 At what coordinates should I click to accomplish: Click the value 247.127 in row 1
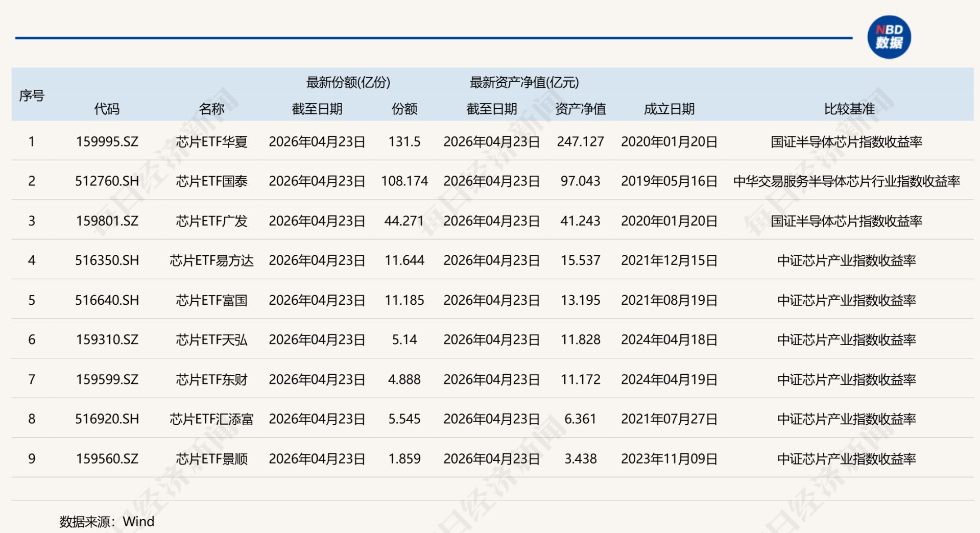[x=580, y=142]
